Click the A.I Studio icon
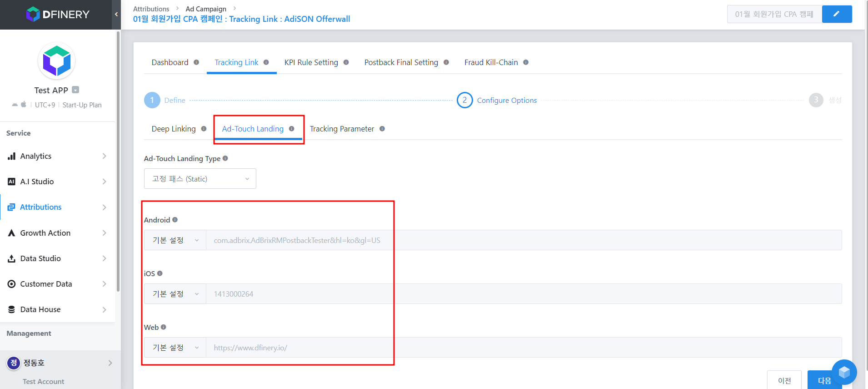868x389 pixels. coord(11,182)
